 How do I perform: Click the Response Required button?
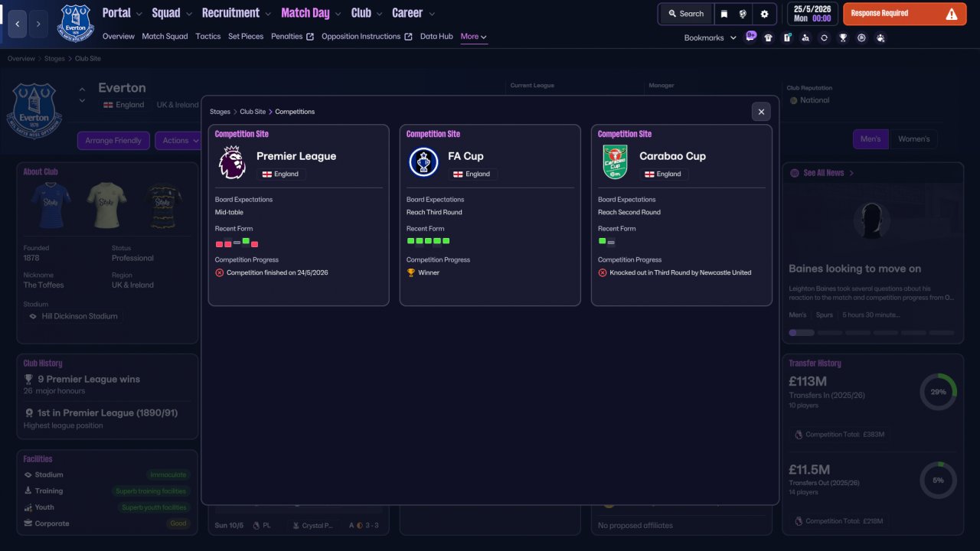point(905,14)
